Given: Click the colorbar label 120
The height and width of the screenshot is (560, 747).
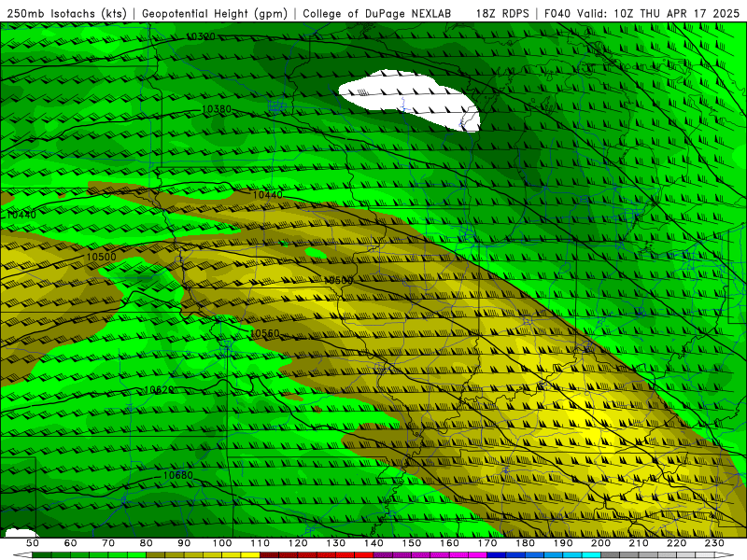Looking at the screenshot, I should 298,543.
